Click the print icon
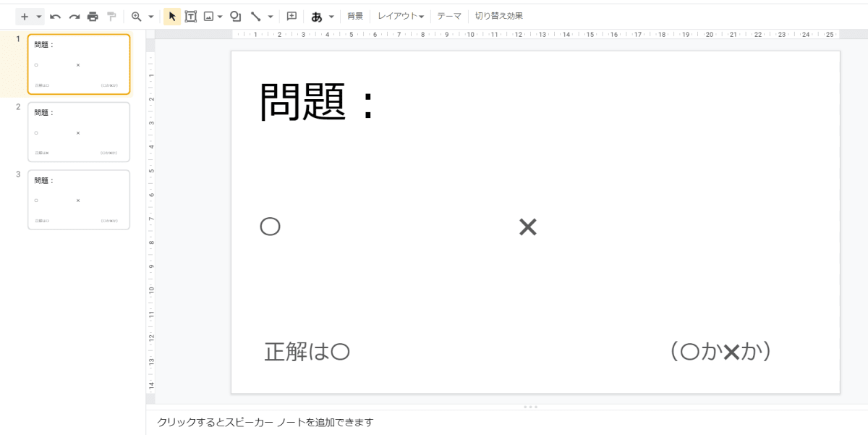Image resolution: width=868 pixels, height=435 pixels. [93, 17]
